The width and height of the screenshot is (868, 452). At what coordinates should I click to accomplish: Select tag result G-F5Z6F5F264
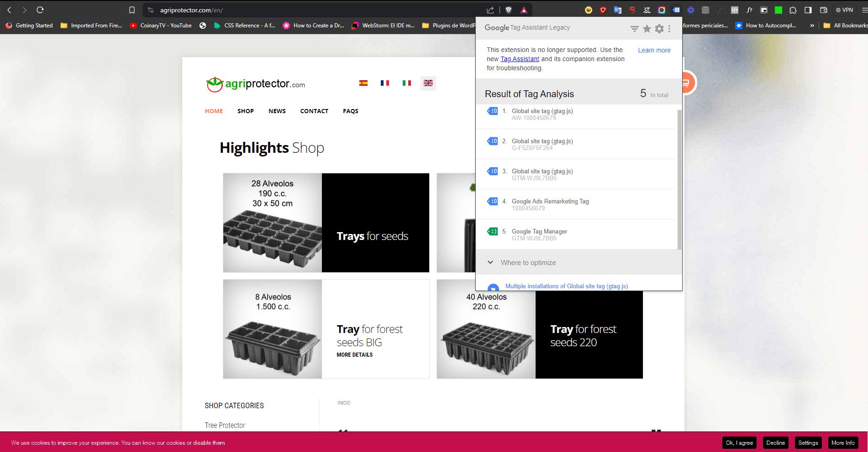tap(575, 144)
